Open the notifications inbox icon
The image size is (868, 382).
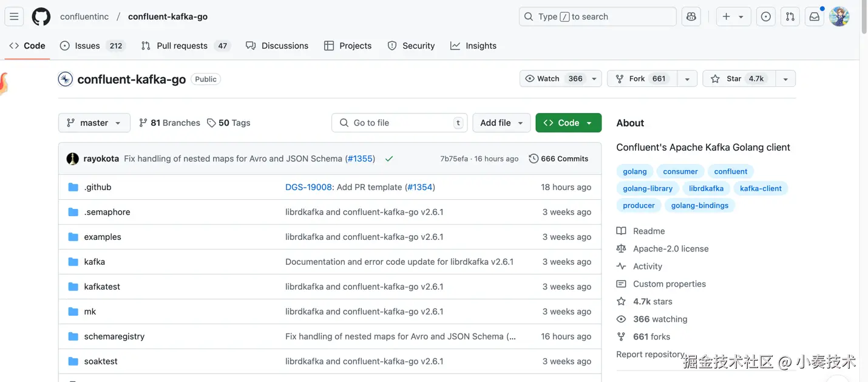pyautogui.click(x=815, y=16)
